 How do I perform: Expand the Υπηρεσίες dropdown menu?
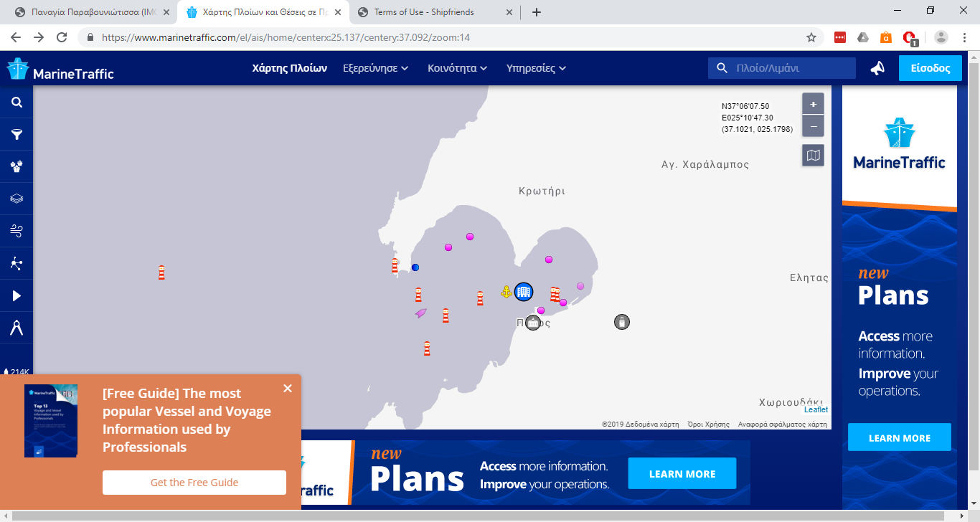coord(536,68)
